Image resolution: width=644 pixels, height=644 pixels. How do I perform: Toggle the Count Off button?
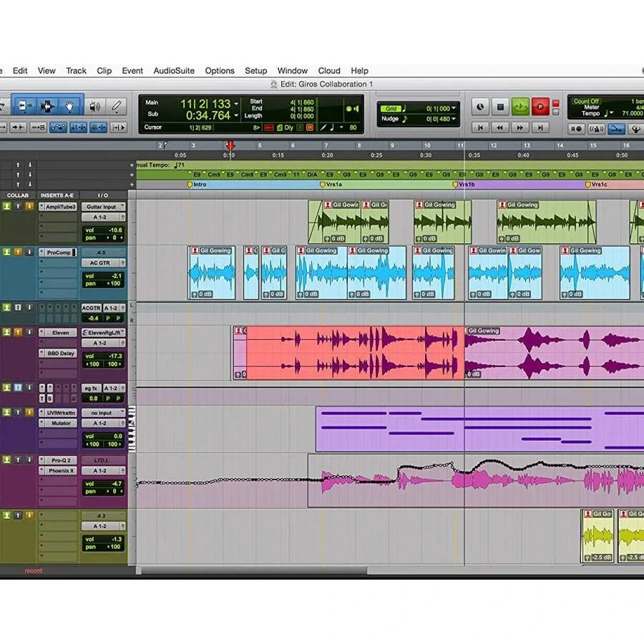[586, 102]
